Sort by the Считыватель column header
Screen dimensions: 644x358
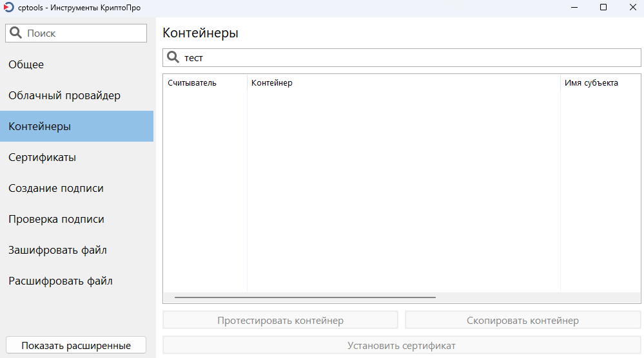tap(205, 83)
